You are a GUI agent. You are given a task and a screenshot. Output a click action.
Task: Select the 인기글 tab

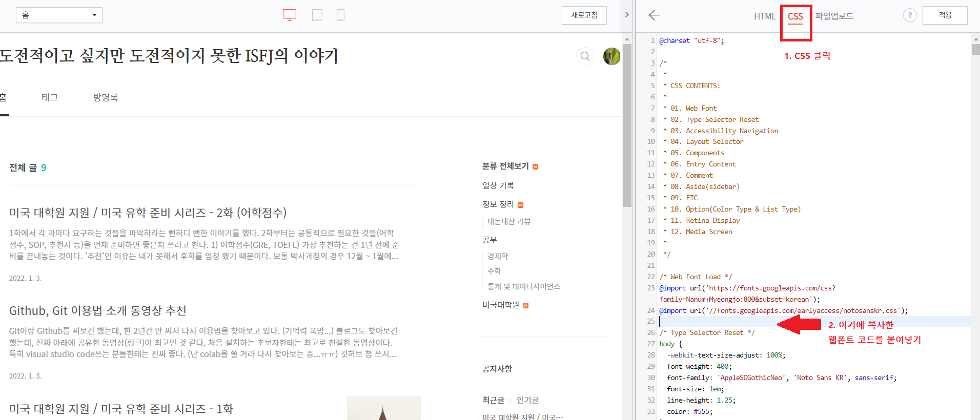(x=527, y=400)
